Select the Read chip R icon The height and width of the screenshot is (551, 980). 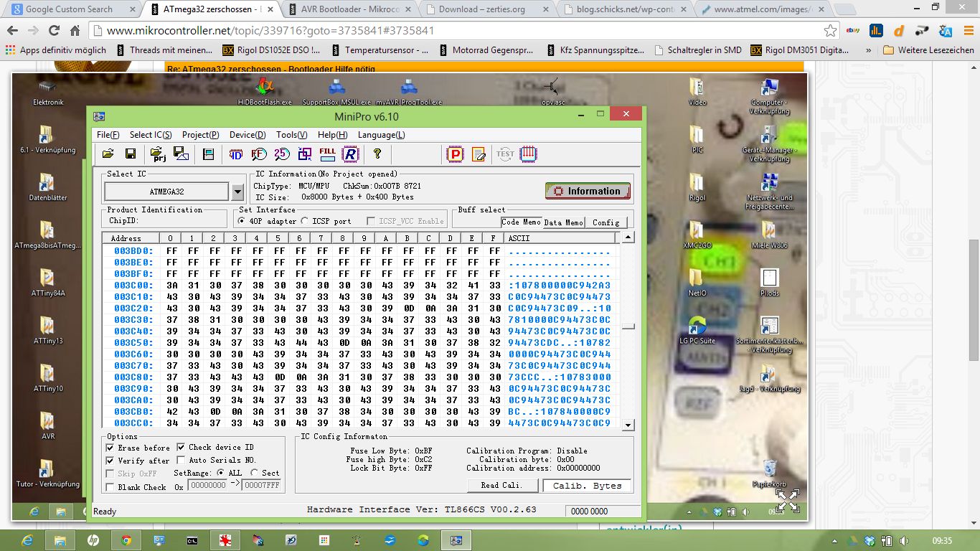[349, 153]
